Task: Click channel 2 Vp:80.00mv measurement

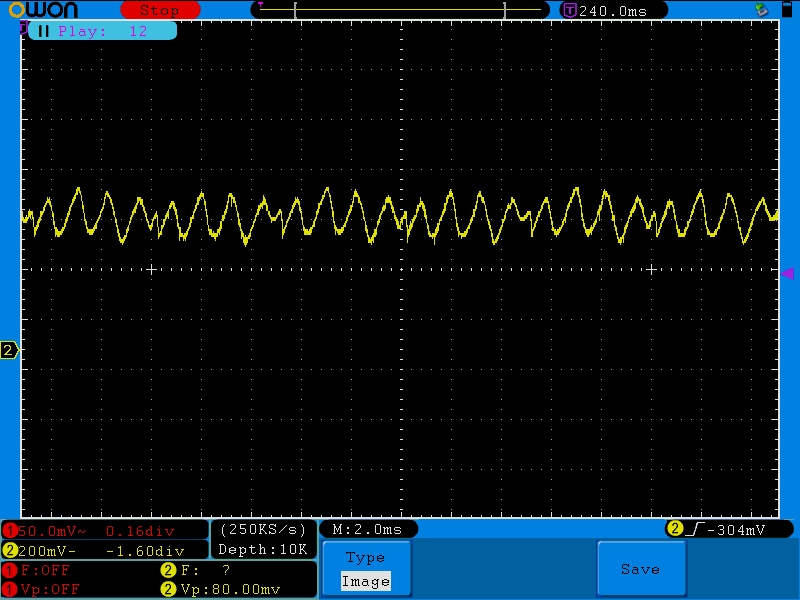Action: tap(231, 589)
